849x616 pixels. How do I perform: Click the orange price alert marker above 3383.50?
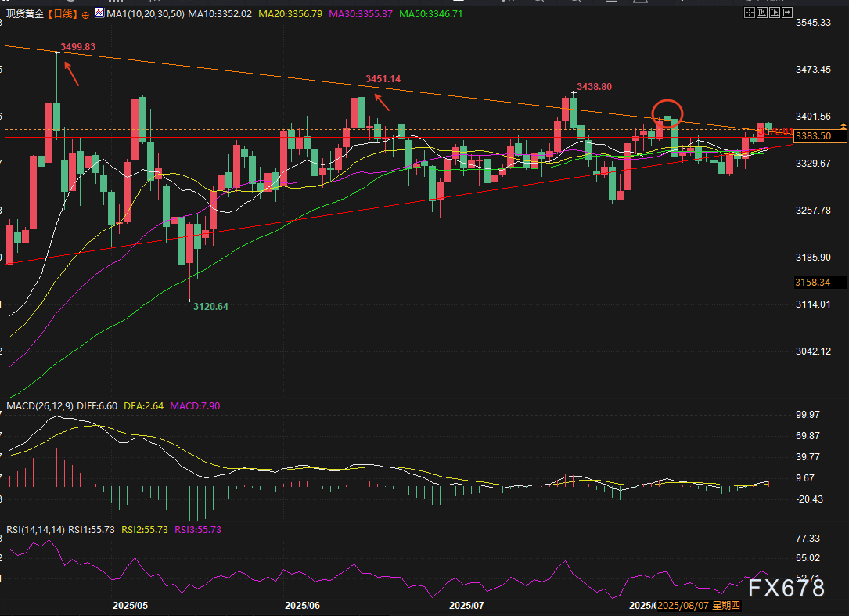click(843, 125)
